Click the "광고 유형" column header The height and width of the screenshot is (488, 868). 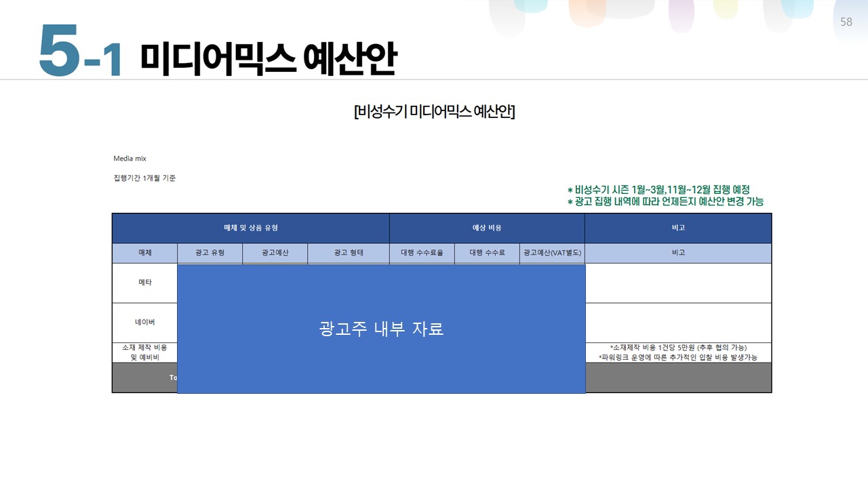pyautogui.click(x=210, y=253)
